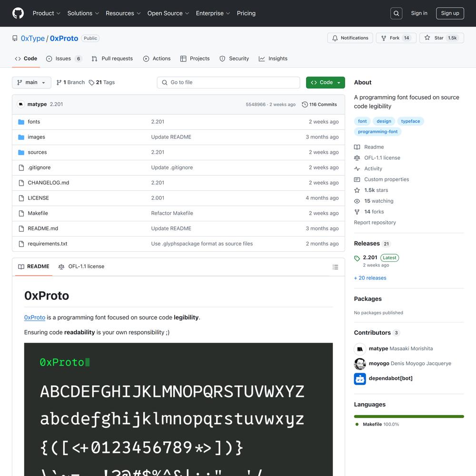Click the moyogo contributor avatar

click(360, 363)
